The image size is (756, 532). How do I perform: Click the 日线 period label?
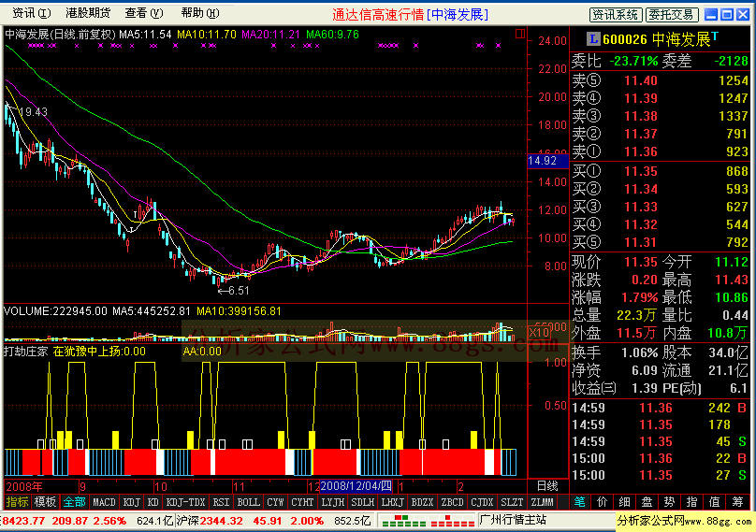tap(547, 486)
